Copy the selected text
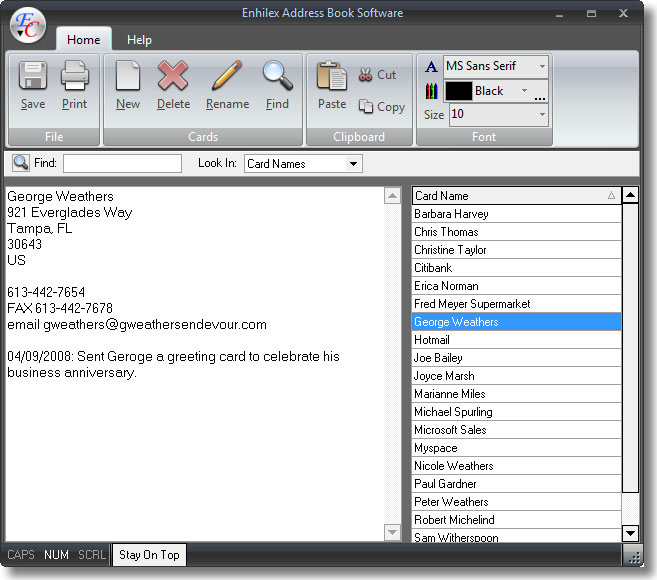Image resolution: width=657 pixels, height=580 pixels. (x=381, y=107)
